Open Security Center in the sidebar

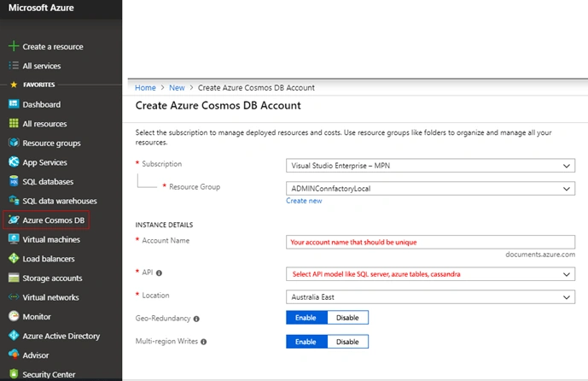coord(49,374)
